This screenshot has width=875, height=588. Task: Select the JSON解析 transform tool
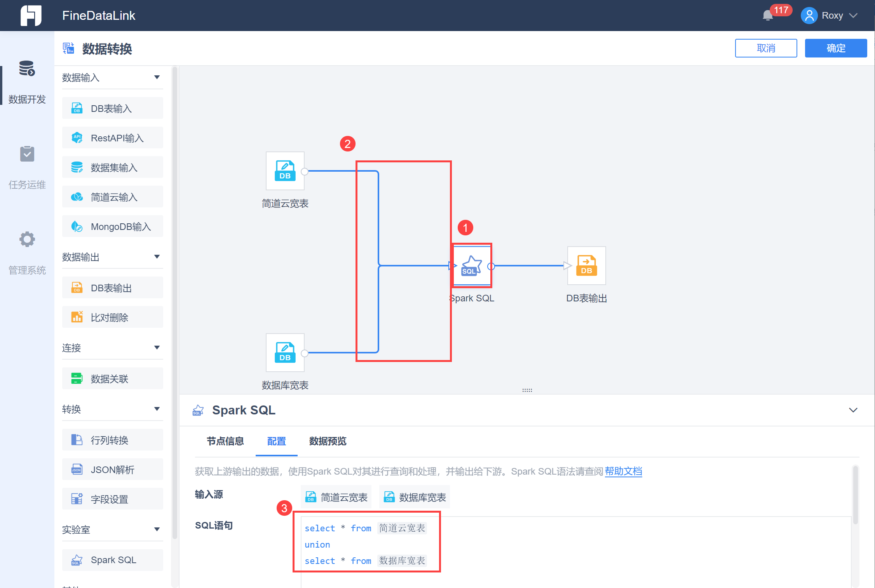click(x=112, y=469)
